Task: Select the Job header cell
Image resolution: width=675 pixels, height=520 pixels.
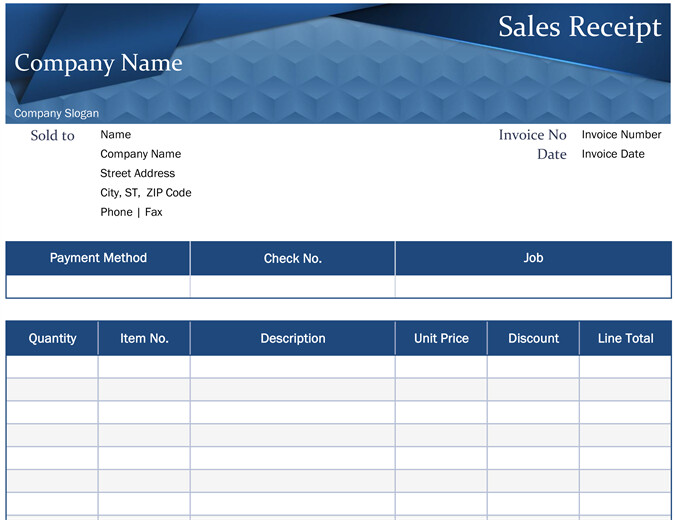Action: click(x=533, y=258)
